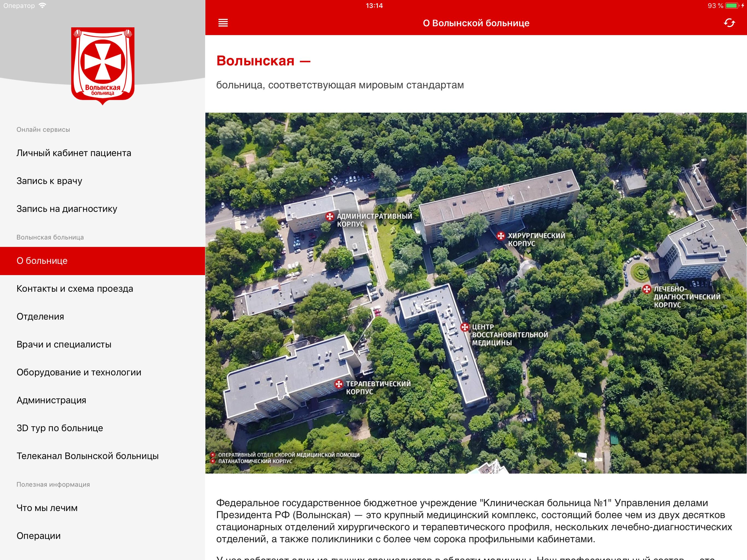Image resolution: width=747 pixels, height=560 pixels.
Task: Select Оборудование и технологии
Action: coord(102,372)
